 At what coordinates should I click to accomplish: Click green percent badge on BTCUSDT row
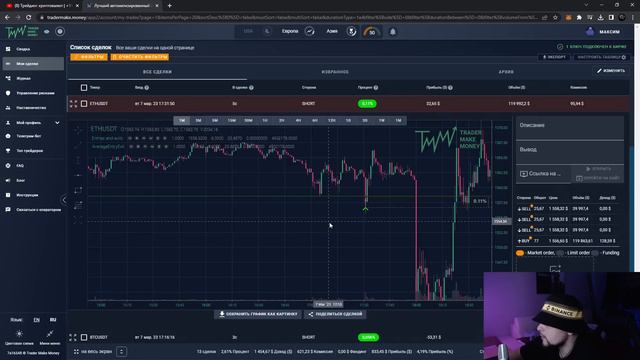[368, 337]
